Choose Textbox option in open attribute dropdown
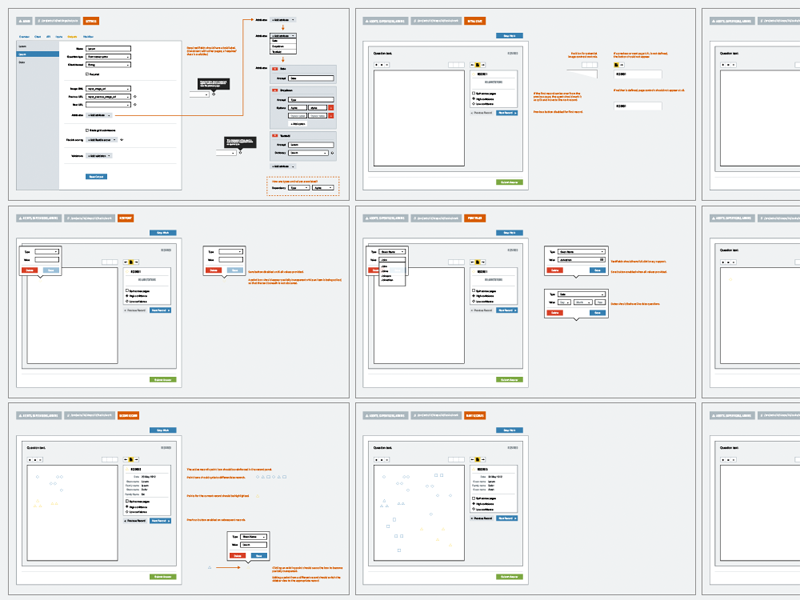The height and width of the screenshot is (600, 800). [x=283, y=52]
